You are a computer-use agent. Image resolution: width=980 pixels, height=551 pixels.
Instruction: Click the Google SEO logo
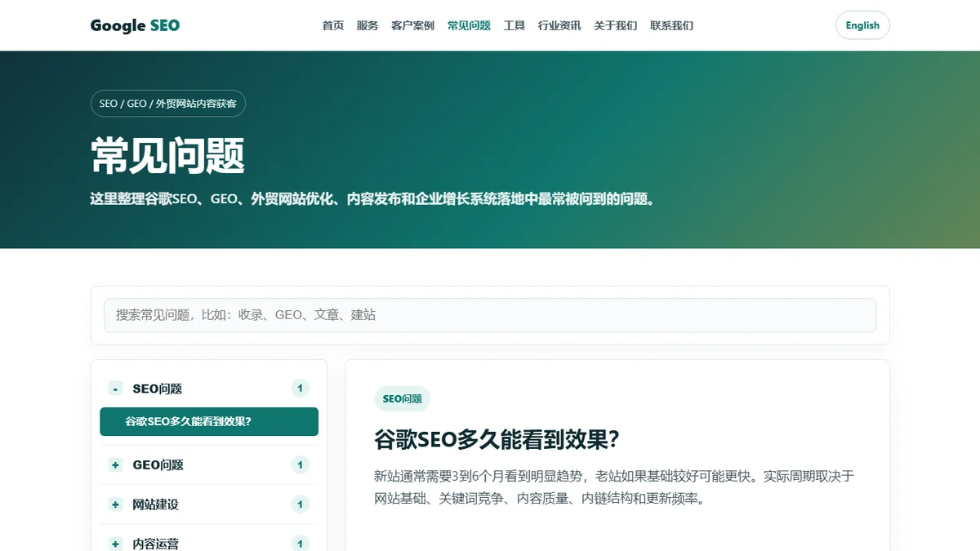click(135, 25)
